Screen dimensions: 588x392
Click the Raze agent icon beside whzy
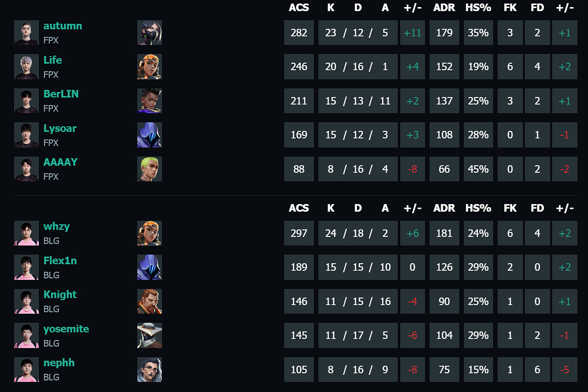[x=149, y=233]
